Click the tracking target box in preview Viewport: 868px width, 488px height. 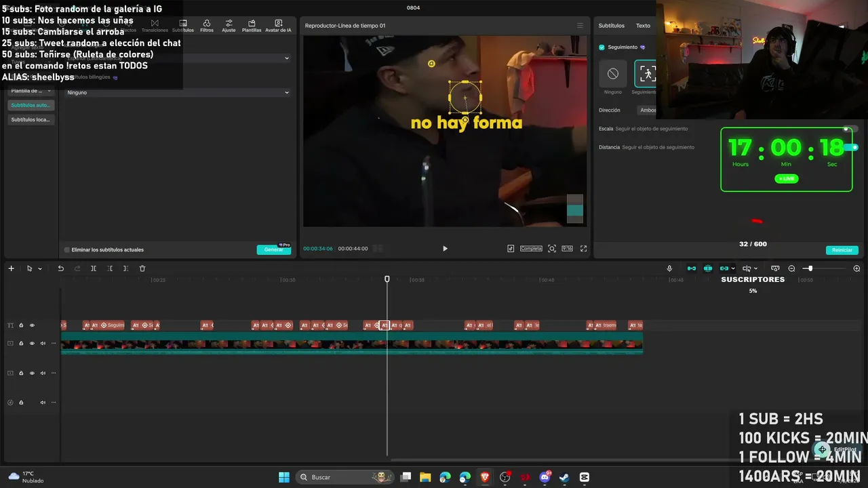click(x=465, y=98)
